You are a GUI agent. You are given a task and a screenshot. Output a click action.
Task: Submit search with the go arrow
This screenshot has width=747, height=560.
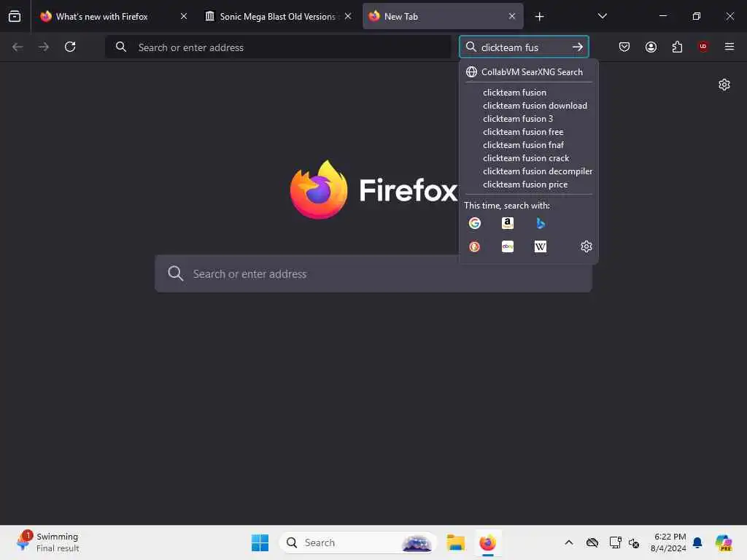578,47
